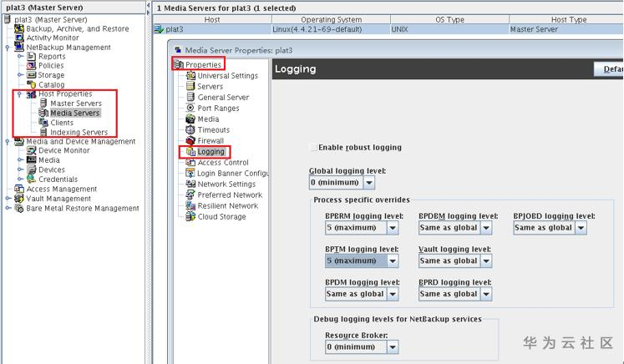Select plat3 (Master Server) root node
This screenshot has height=364, width=624.
pyautogui.click(x=51, y=19)
